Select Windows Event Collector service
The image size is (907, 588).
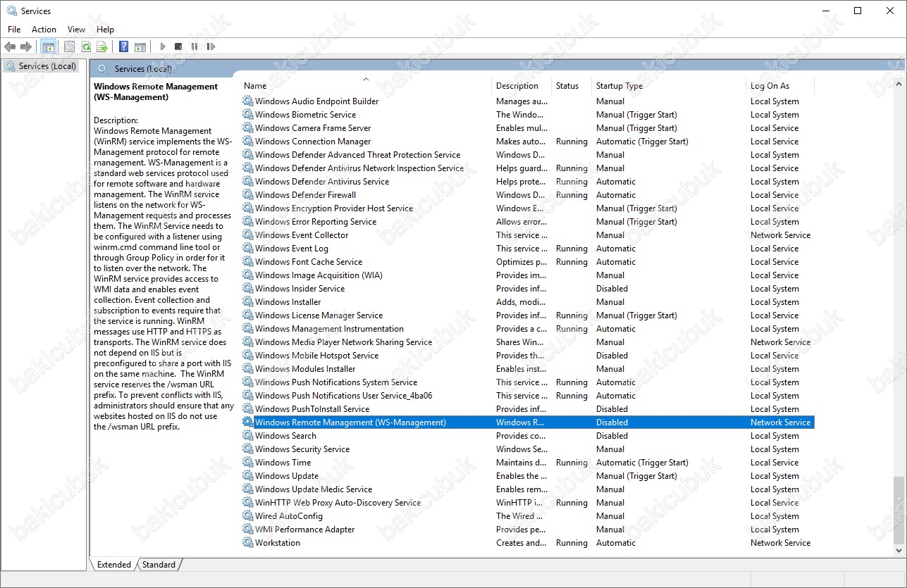[528, 235]
